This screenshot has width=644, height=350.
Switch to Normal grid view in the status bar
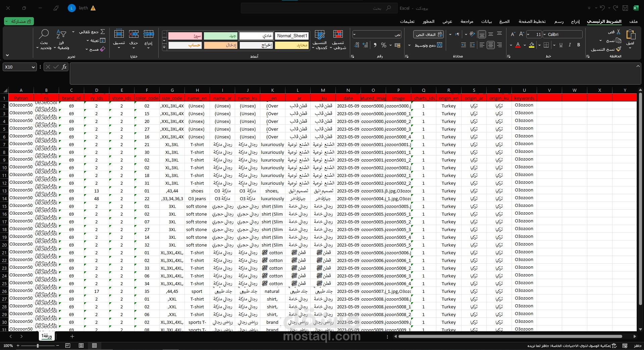95,345
